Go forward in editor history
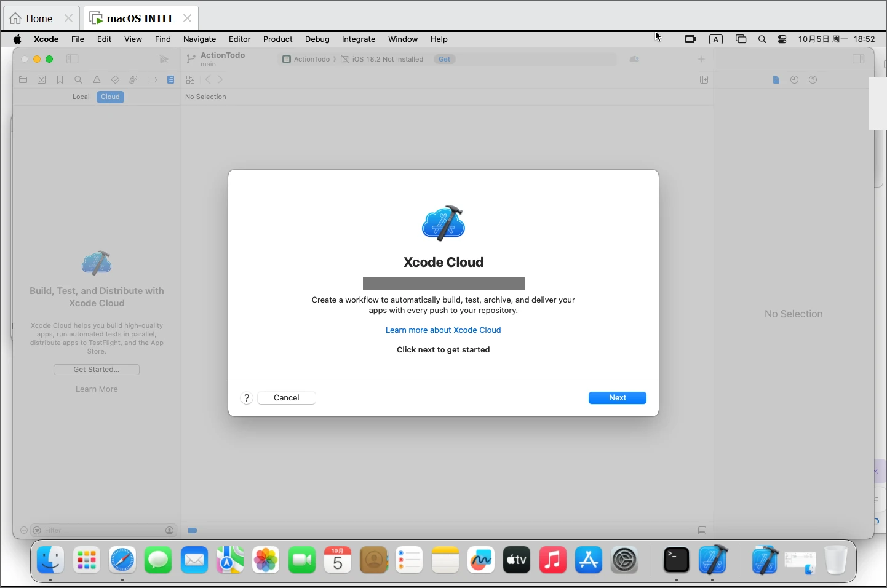 220,80
